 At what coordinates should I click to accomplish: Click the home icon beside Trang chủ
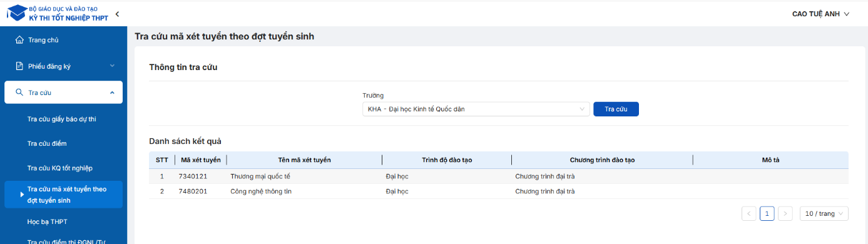click(x=19, y=40)
